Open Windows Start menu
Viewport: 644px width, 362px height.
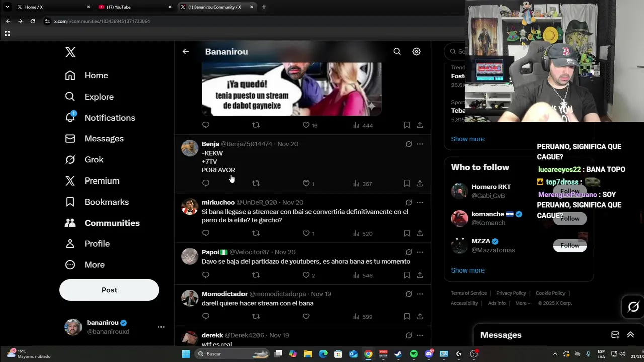pyautogui.click(x=186, y=354)
